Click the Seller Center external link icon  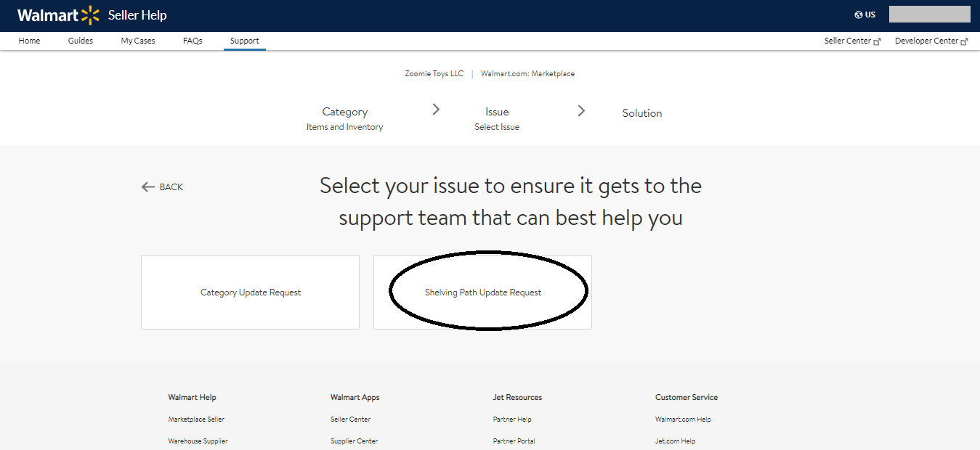tap(877, 41)
